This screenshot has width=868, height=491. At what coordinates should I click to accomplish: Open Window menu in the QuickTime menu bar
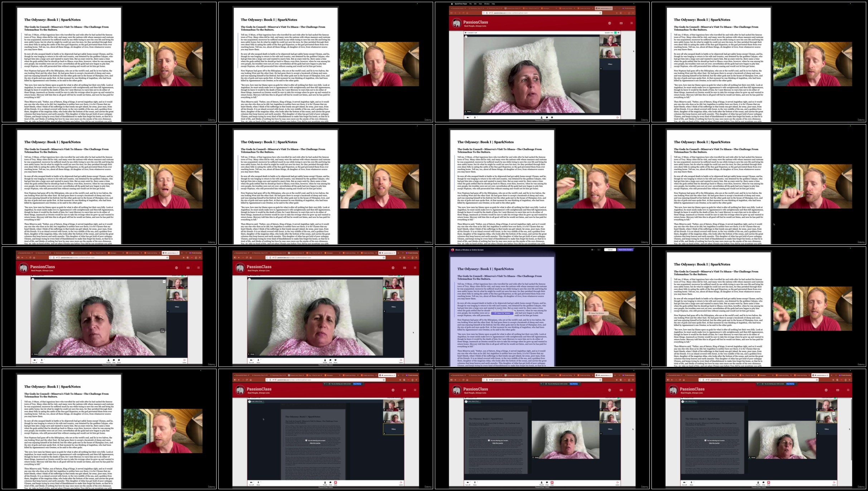pyautogui.click(x=487, y=4)
